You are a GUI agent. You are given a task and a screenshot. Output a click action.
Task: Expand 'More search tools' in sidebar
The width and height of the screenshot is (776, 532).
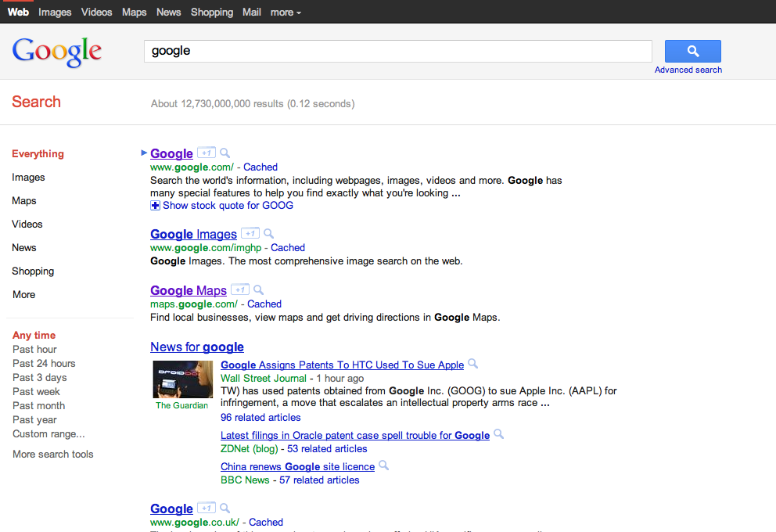[x=53, y=454]
